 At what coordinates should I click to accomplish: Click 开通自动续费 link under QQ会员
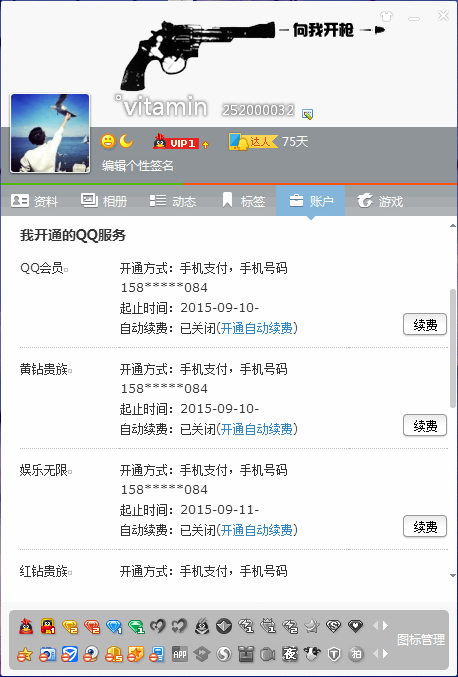[257, 328]
